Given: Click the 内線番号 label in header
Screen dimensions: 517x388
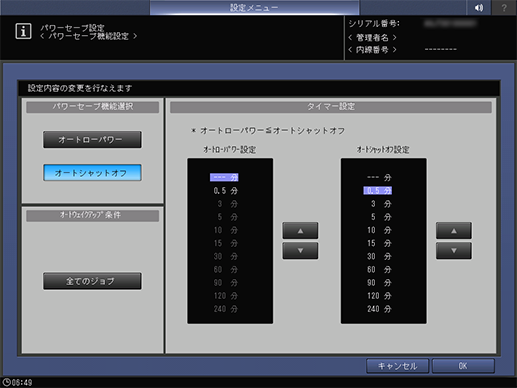Looking at the screenshot, I should (x=372, y=50).
